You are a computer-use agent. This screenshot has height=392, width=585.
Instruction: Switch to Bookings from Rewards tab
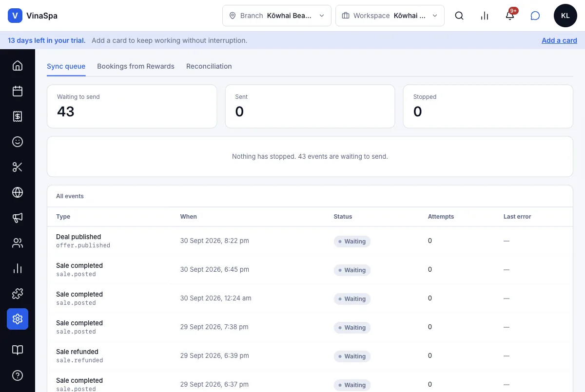click(136, 66)
